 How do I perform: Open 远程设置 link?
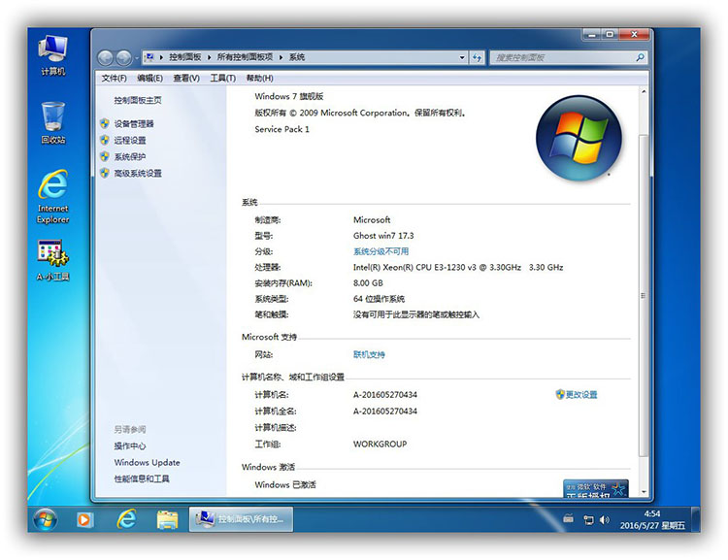pyautogui.click(x=130, y=140)
